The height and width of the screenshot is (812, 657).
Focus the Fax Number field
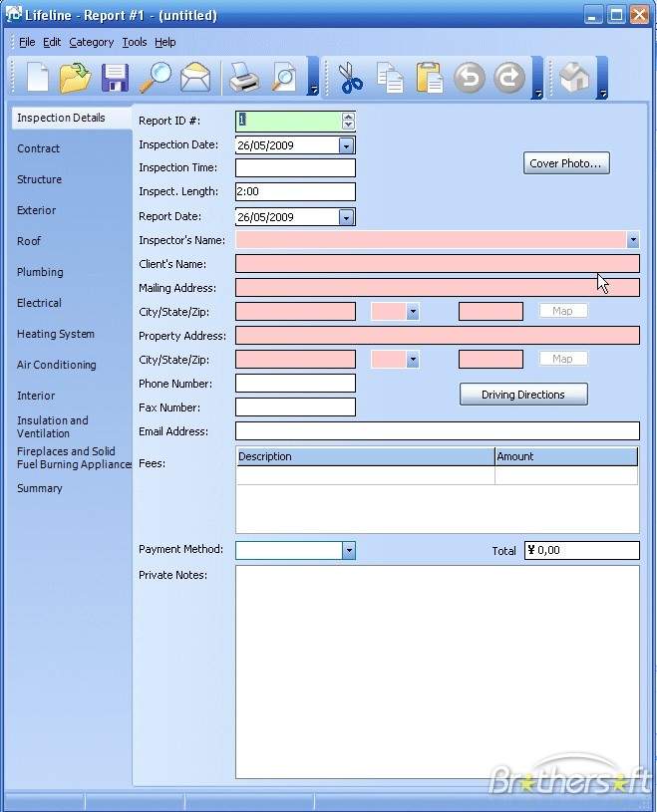[295, 407]
